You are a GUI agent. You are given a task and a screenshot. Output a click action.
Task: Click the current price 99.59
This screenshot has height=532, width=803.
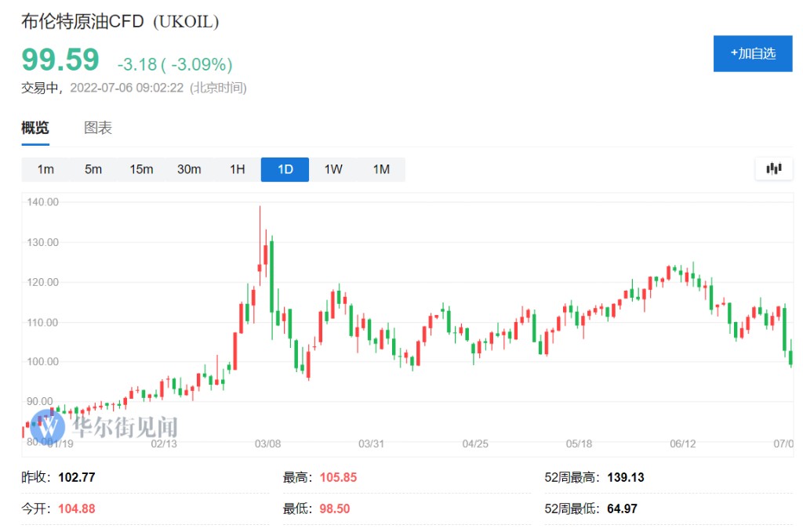click(60, 60)
